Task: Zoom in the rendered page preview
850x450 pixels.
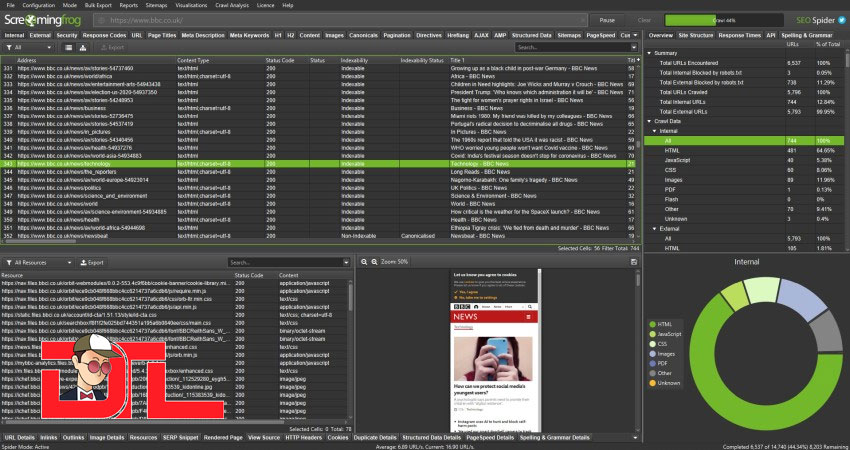Action: [x=374, y=262]
